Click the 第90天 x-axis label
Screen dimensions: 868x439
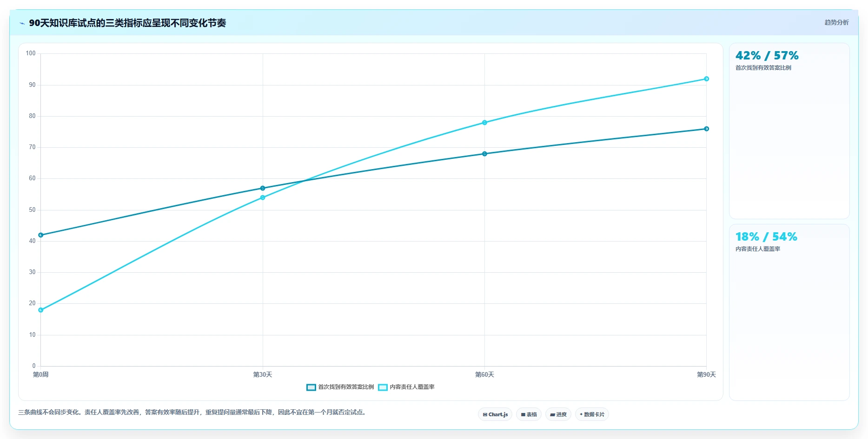click(x=706, y=374)
